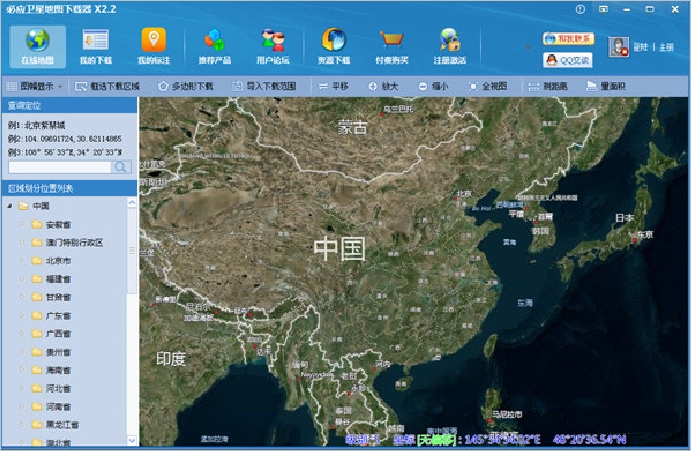
Task: Select 澳门特别行政区 in region list
Action: coord(74,242)
